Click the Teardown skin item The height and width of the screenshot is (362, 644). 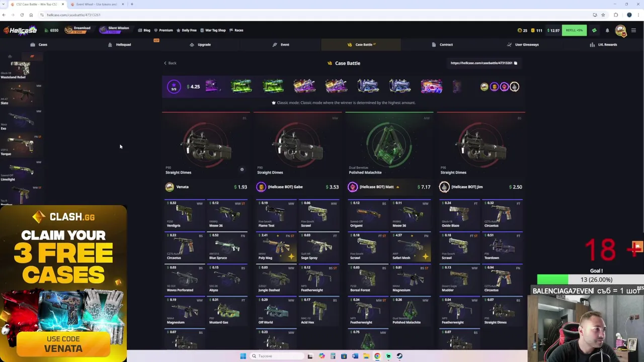[x=502, y=246]
